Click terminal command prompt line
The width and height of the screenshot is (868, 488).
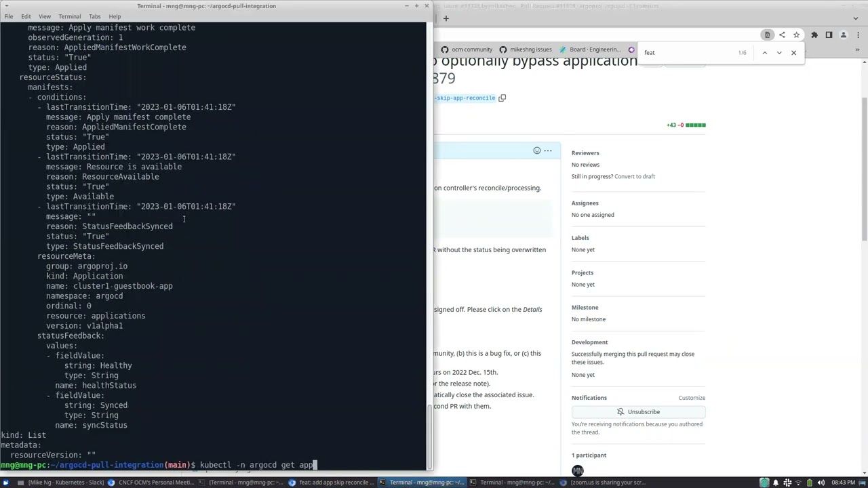tap(157, 465)
